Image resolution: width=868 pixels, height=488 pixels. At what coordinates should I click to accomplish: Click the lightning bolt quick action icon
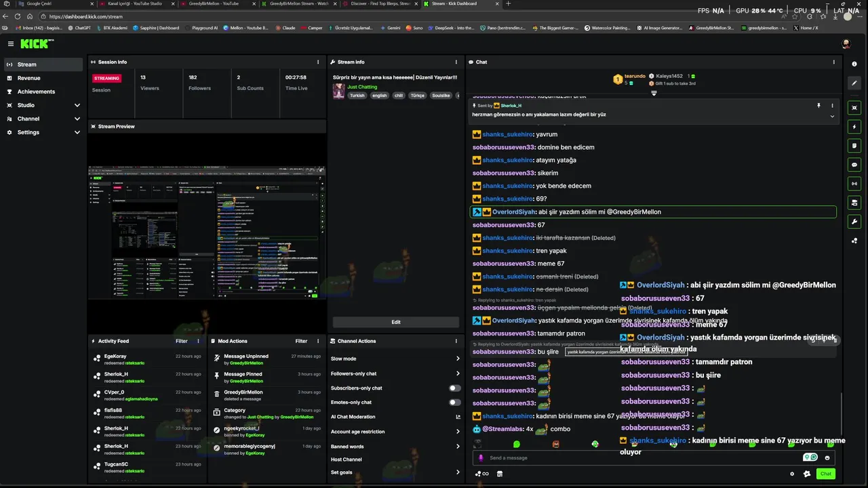coord(854,127)
